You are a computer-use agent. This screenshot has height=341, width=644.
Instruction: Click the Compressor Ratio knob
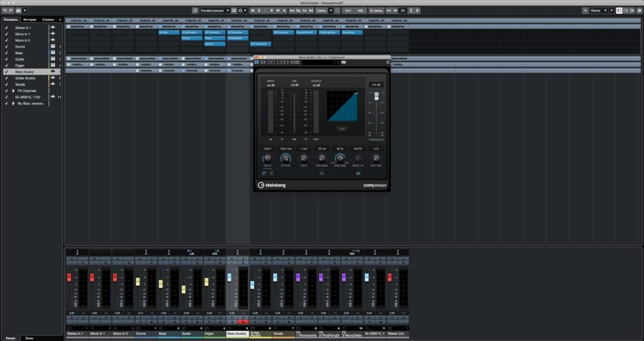tap(267, 159)
